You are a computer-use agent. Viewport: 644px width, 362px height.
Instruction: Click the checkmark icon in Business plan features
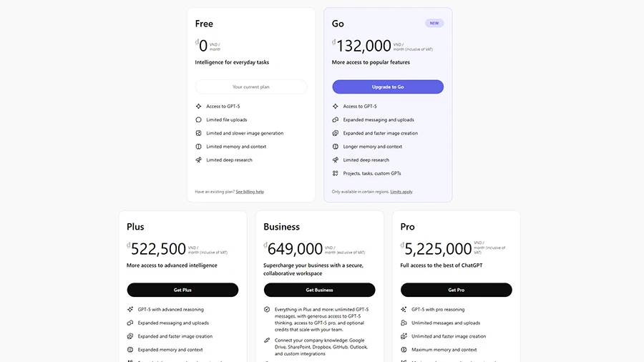(x=267, y=310)
